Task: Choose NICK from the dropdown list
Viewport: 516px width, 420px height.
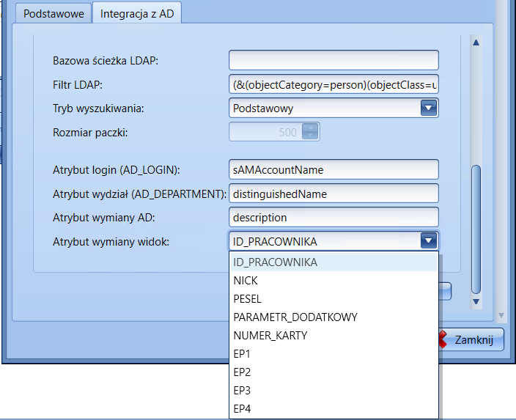Action: coord(333,281)
